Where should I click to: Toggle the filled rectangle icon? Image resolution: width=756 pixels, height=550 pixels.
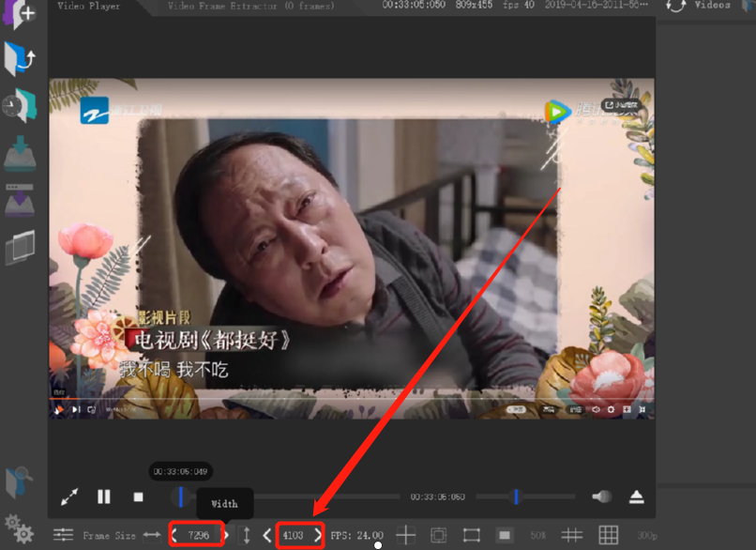tap(505, 535)
